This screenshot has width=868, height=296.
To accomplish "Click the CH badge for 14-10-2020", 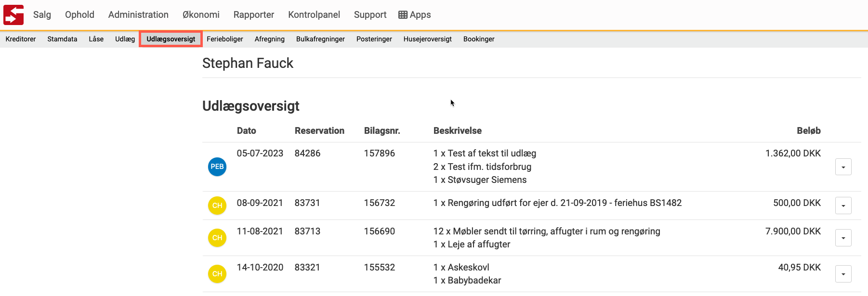I will (217, 274).
